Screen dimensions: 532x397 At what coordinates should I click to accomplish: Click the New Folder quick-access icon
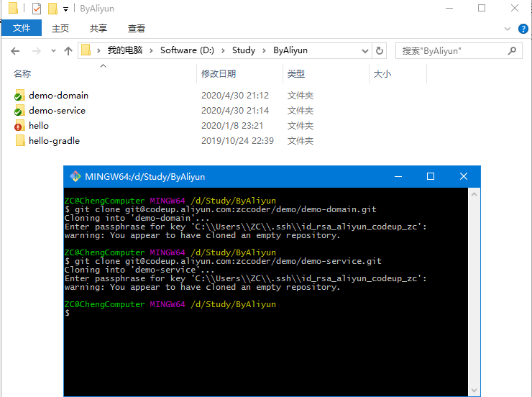[52, 9]
